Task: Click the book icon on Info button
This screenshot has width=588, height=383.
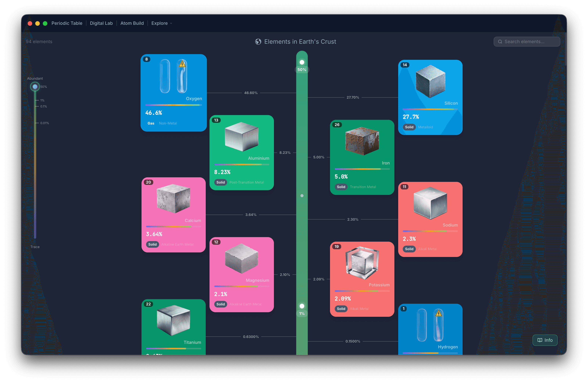Action: tap(540, 340)
